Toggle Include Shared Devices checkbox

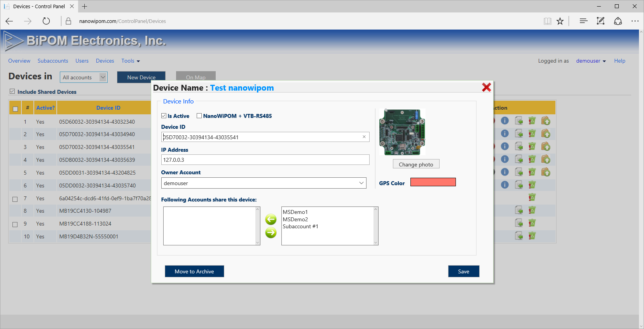(12, 91)
